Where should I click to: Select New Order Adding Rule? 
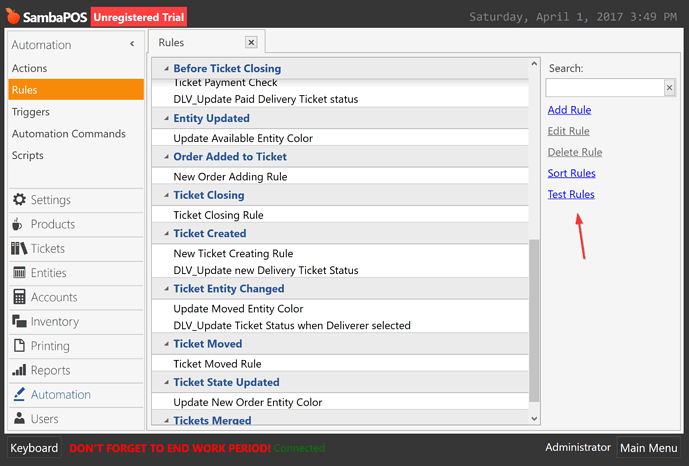point(340,177)
